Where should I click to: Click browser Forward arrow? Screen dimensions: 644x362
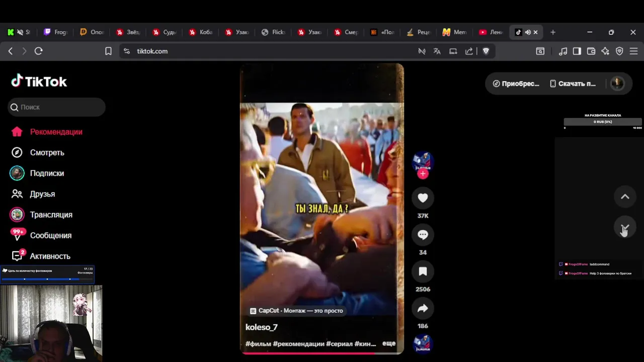point(24,51)
